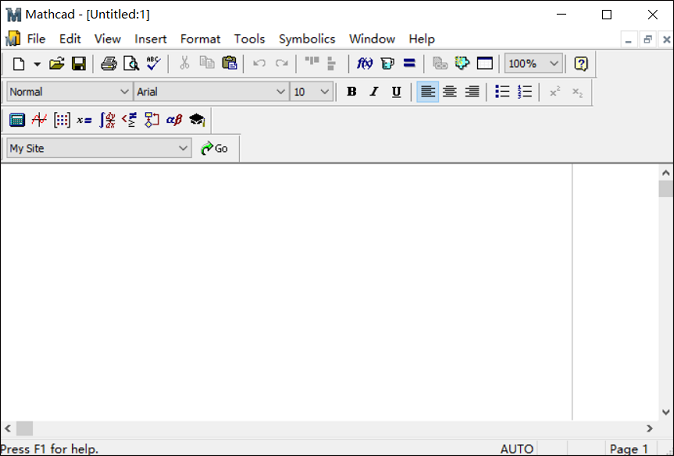The width and height of the screenshot is (674, 456).
Task: Print the worksheet
Action: [109, 64]
